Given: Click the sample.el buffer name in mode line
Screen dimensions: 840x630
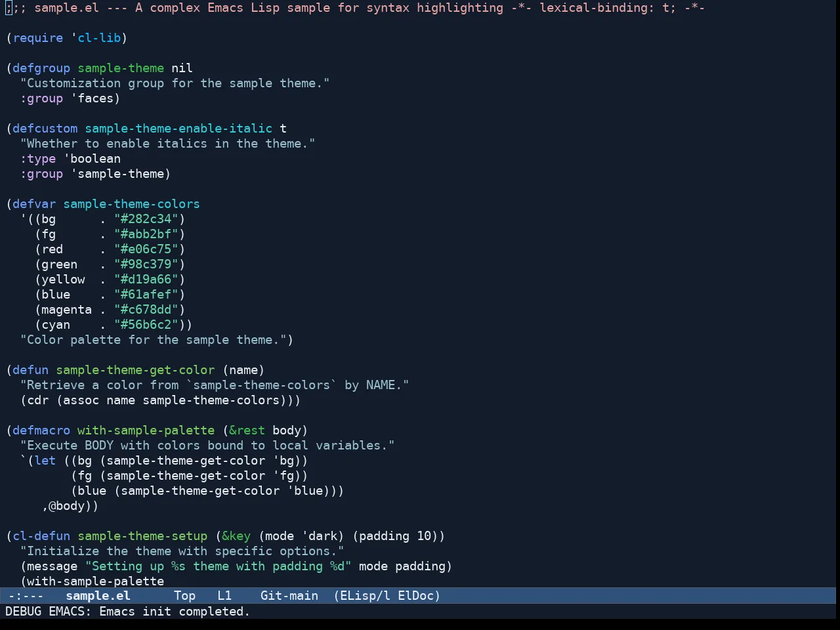Looking at the screenshot, I should 98,596.
